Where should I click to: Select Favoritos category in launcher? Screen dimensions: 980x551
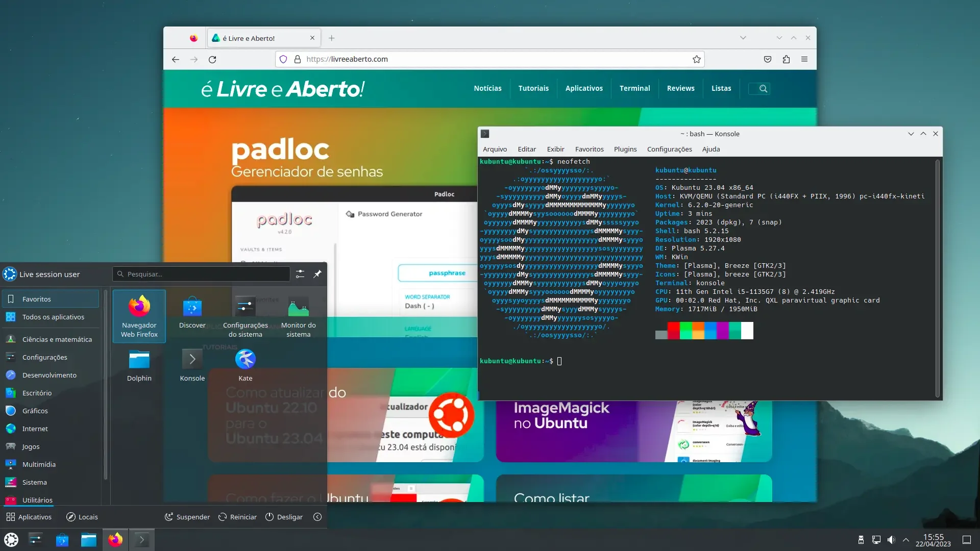(51, 299)
